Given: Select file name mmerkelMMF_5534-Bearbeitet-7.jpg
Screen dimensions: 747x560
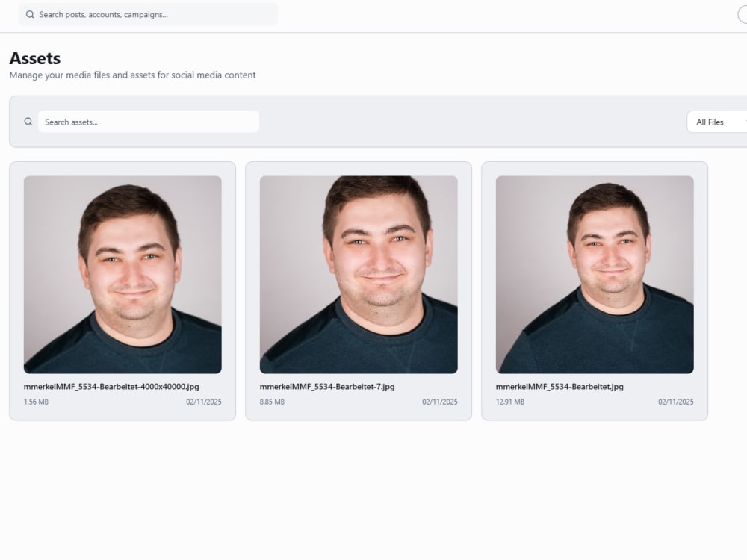Looking at the screenshot, I should (x=327, y=387).
